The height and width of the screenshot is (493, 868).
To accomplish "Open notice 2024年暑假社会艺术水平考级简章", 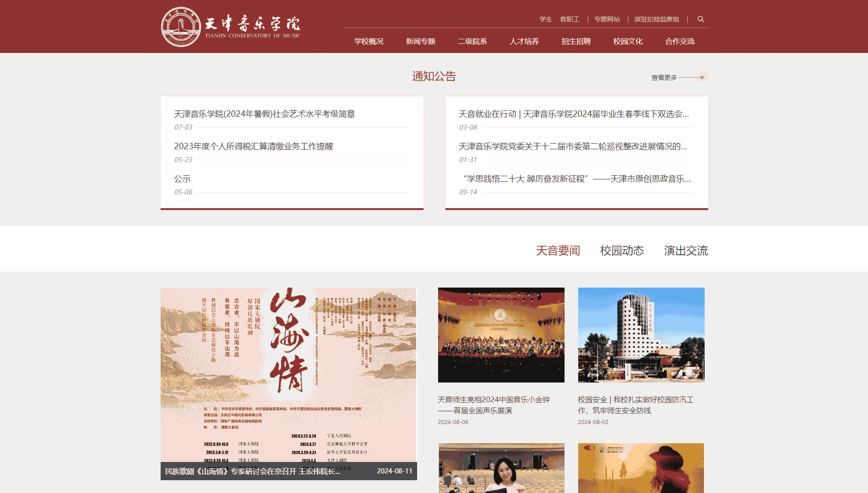I will tap(265, 114).
